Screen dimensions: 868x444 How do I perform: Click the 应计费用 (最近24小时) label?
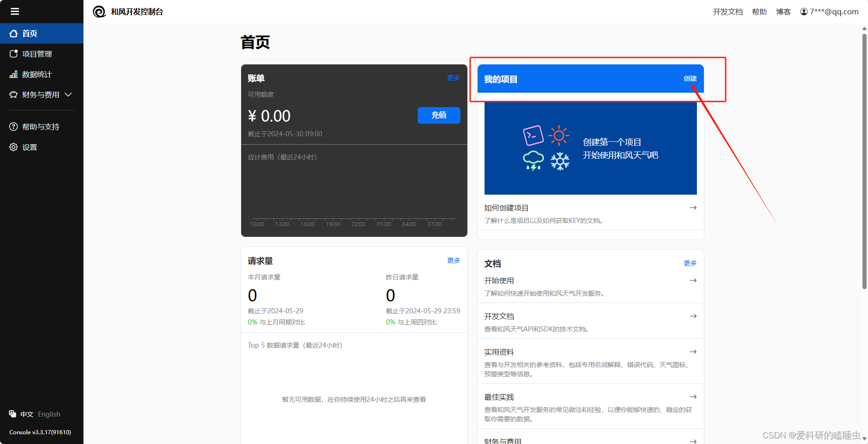282,157
